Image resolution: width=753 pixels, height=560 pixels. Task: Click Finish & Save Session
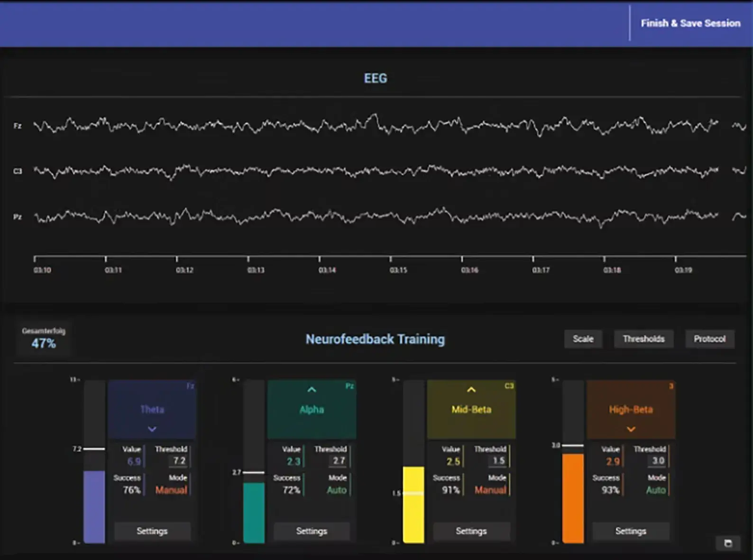(x=690, y=23)
